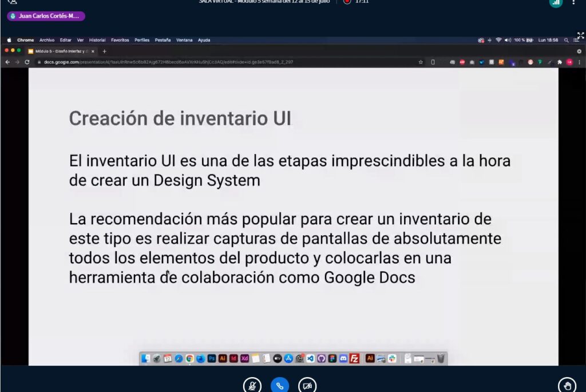
Task: Launch FileZilla from the dock
Action: 354,359
